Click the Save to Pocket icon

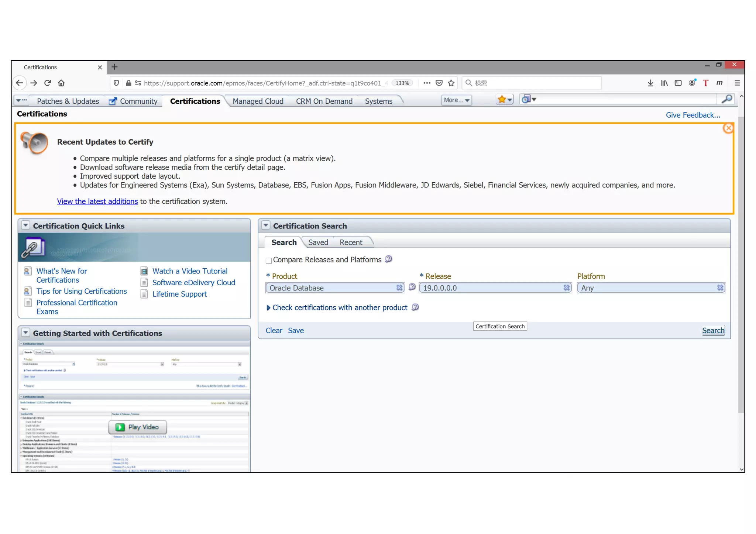point(439,83)
